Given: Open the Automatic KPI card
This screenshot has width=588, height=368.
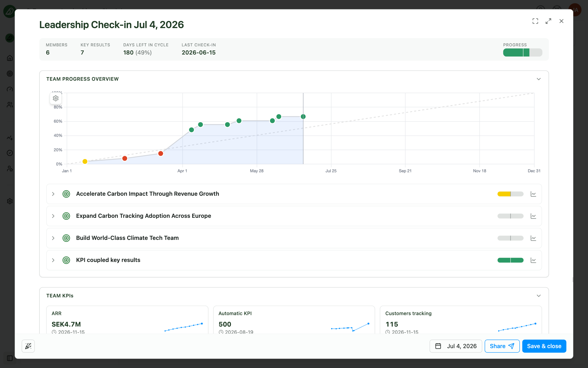Looking at the screenshot, I should [x=294, y=320].
